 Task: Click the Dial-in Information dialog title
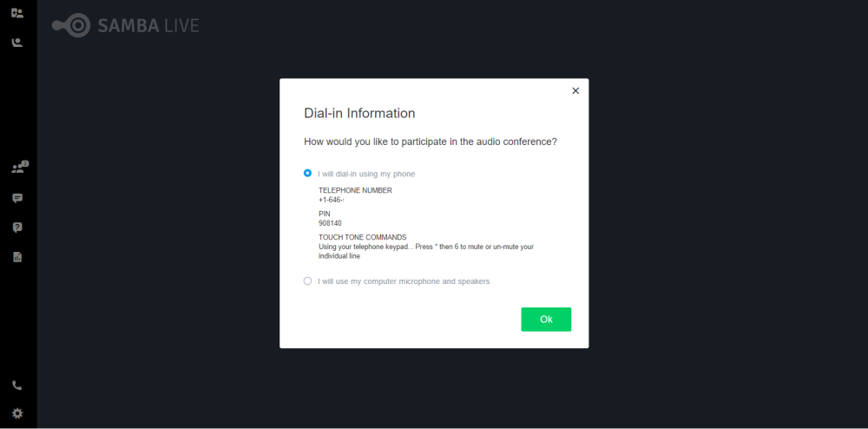(x=360, y=114)
